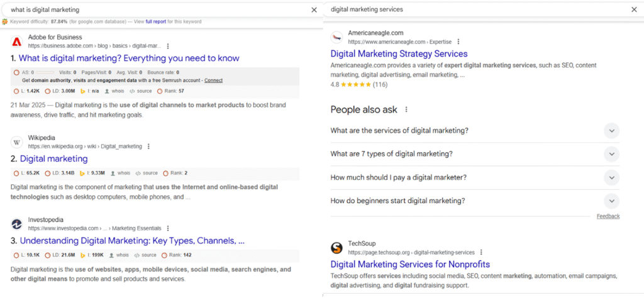This screenshot has width=644, height=298.
Task: Open three-dot menu beside Wikipedia result URL
Action: 148,146
